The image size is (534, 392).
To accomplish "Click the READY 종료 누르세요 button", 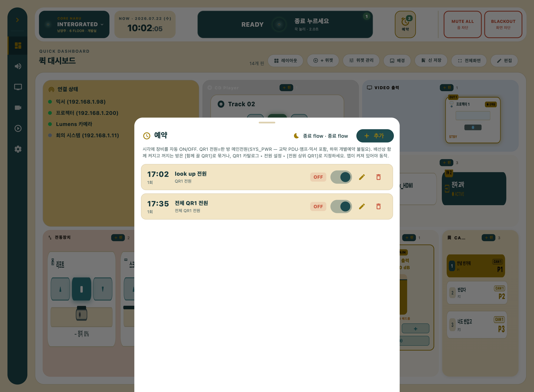I will (285, 24).
